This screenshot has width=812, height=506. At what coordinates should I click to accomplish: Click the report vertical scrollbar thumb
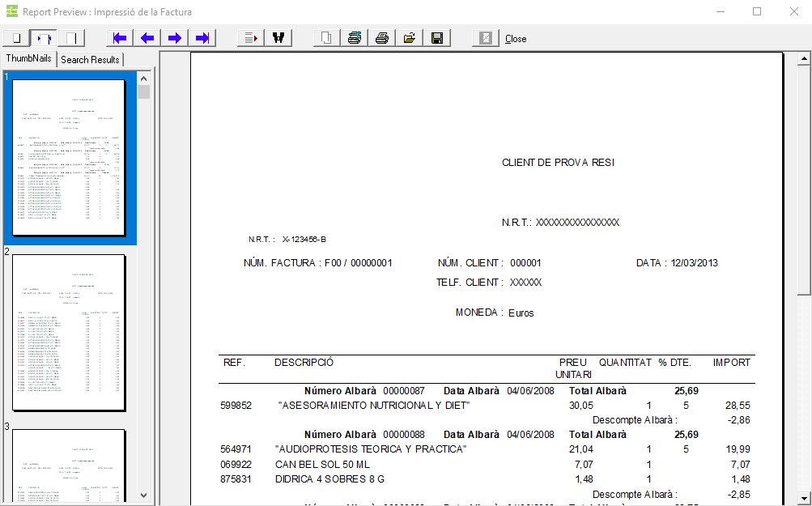pyautogui.click(x=804, y=181)
